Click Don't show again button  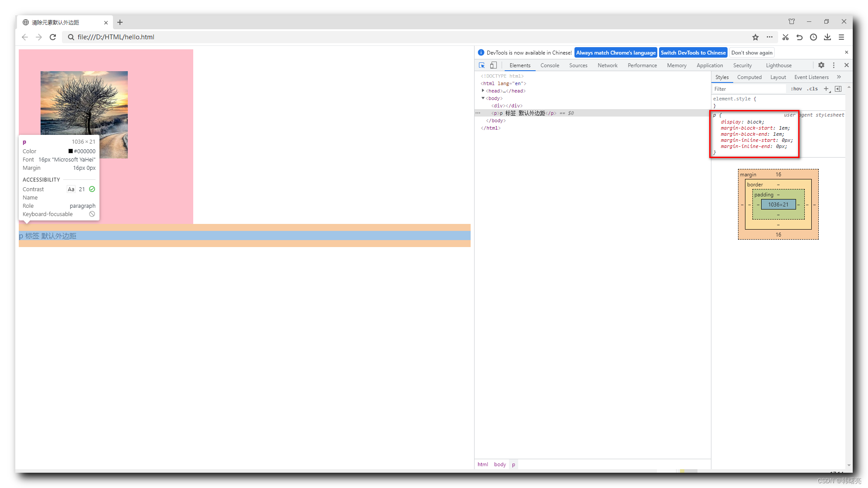tap(752, 53)
